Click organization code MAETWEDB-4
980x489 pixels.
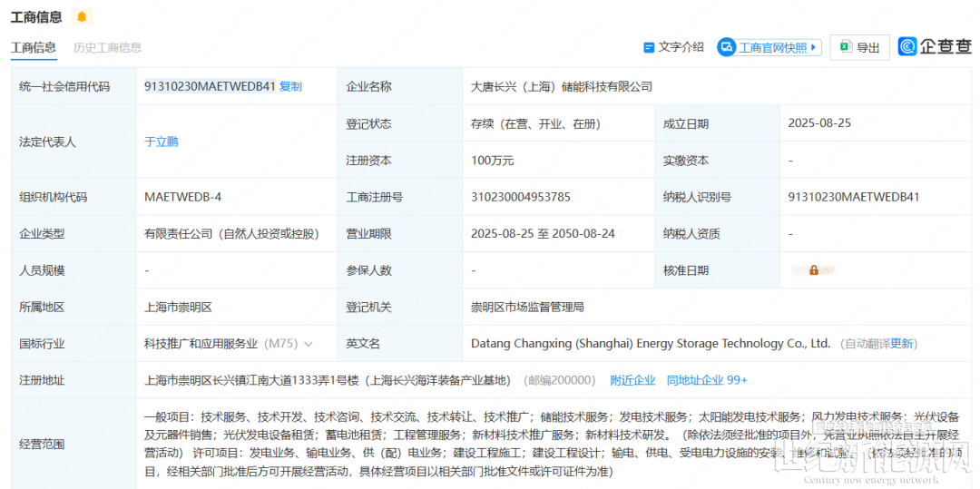pos(182,198)
